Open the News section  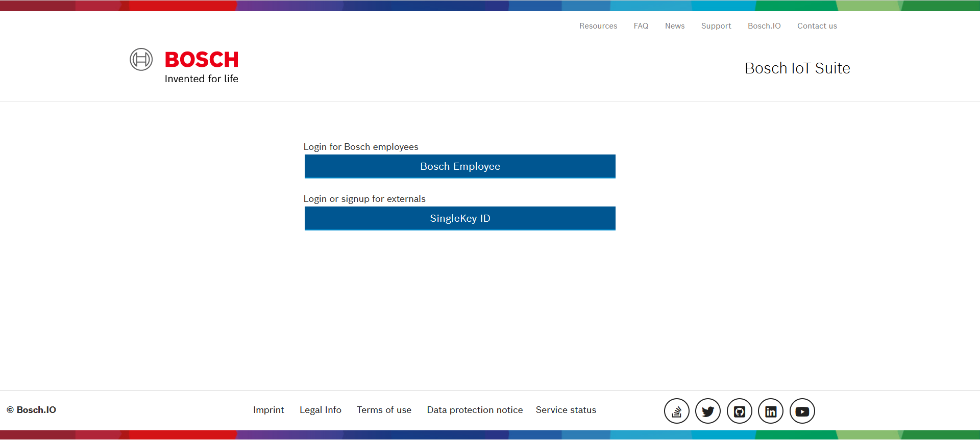[x=675, y=26]
